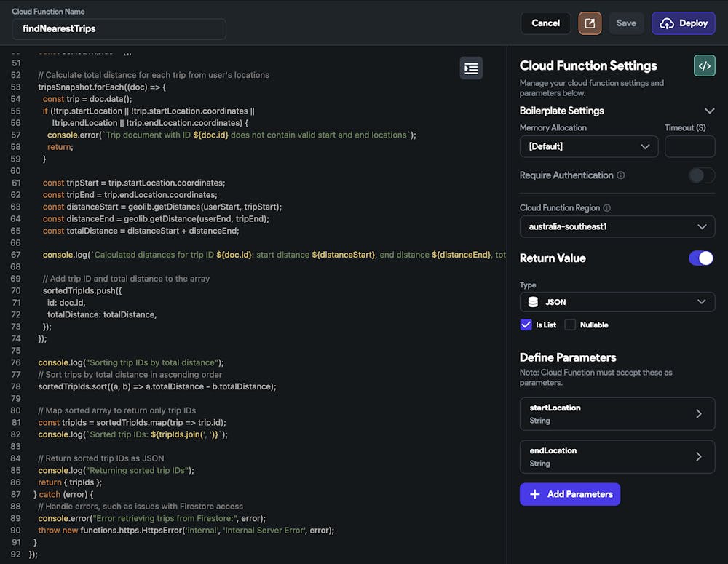Open the Cloud Function Region dropdown

click(617, 226)
